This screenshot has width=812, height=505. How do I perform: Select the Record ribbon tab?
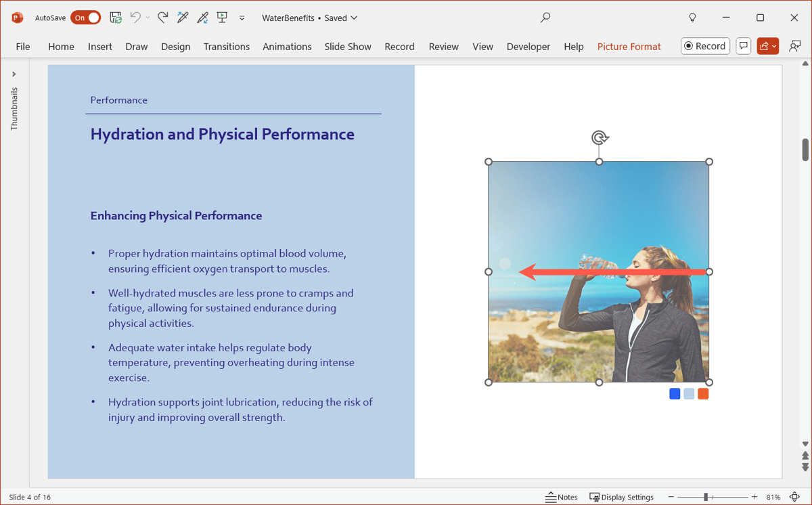tap(400, 47)
